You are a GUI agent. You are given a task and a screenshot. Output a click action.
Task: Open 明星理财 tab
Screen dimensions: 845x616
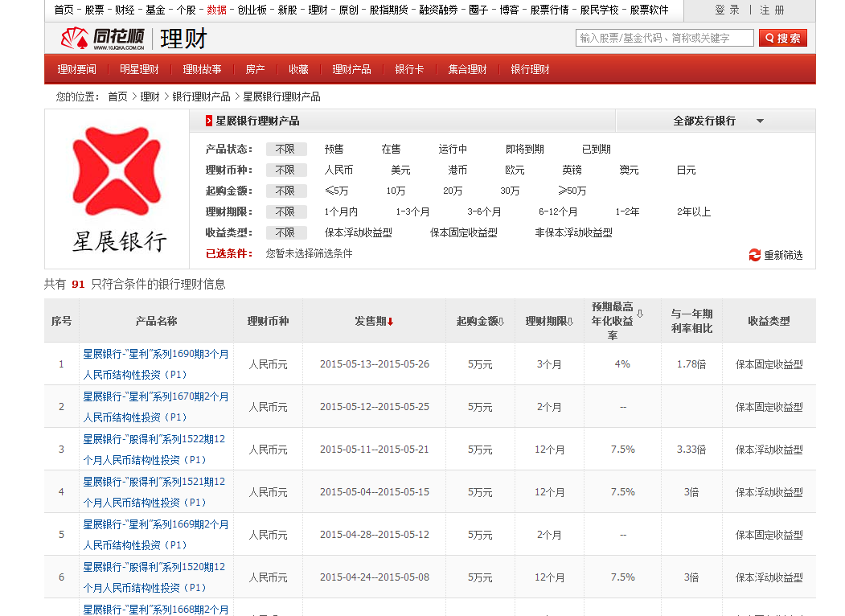click(139, 69)
